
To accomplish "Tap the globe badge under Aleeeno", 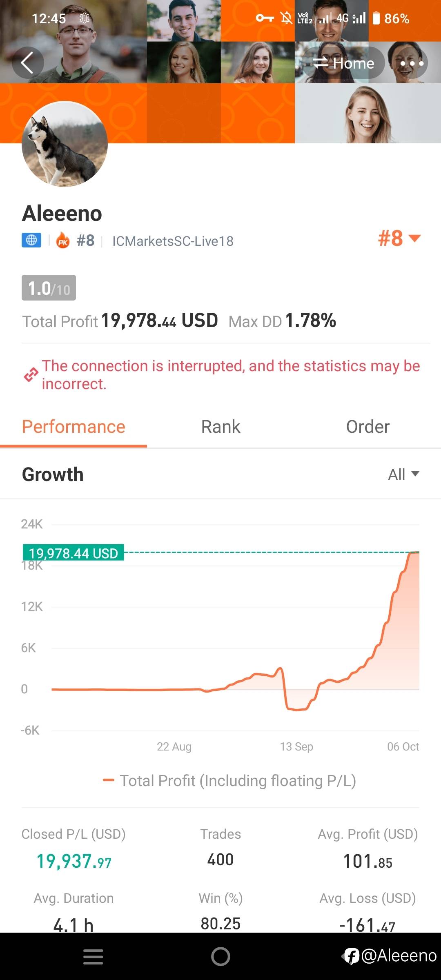I will tap(31, 241).
